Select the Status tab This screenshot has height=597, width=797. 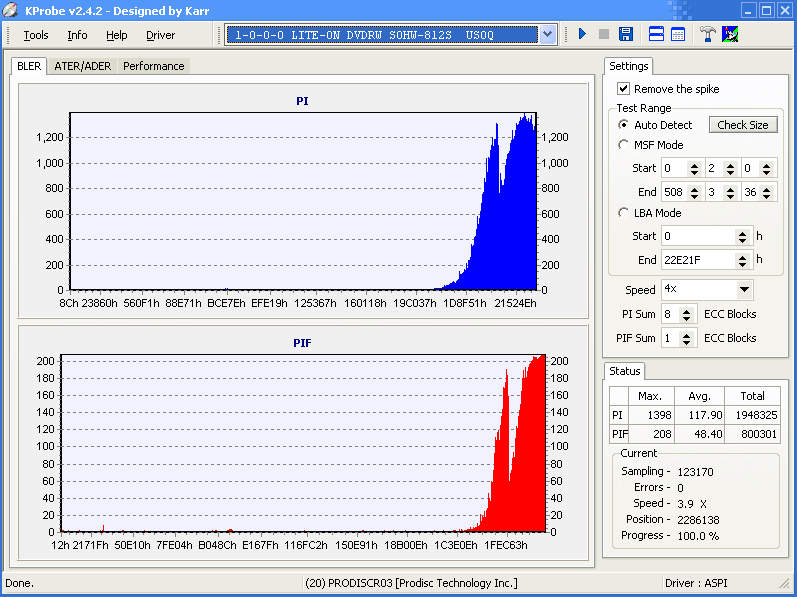pyautogui.click(x=624, y=371)
